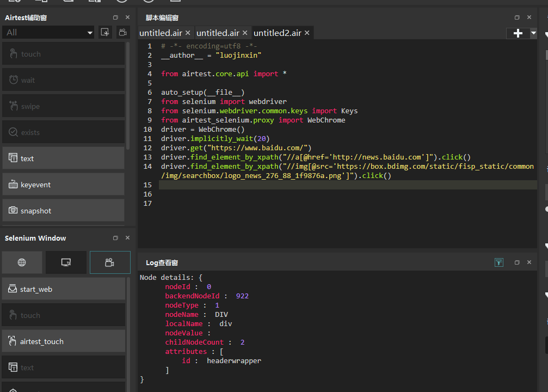Switch to the untitled2.air tab
This screenshot has height=392, width=548.
pos(278,33)
